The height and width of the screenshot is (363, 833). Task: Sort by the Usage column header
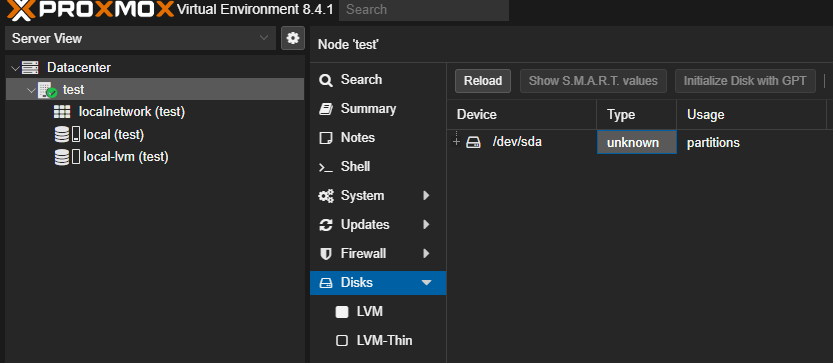point(751,114)
